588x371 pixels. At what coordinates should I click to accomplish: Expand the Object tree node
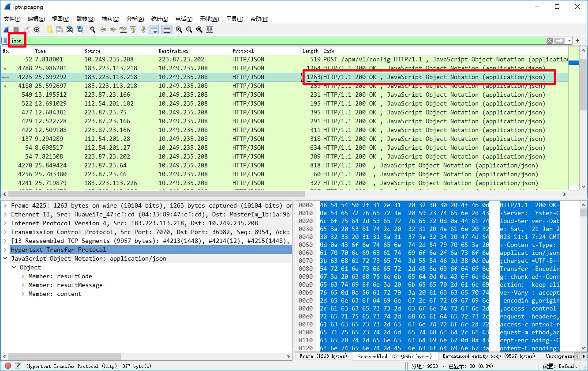tap(14, 267)
